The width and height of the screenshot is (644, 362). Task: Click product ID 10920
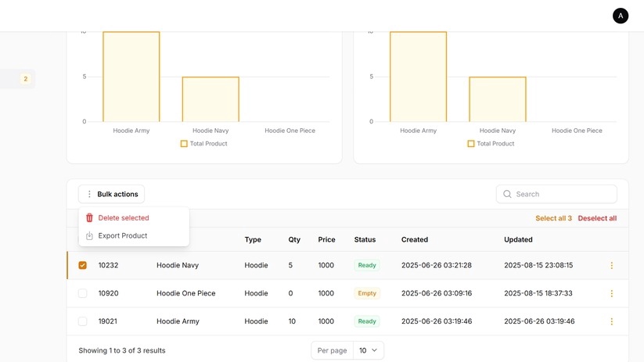(108, 293)
